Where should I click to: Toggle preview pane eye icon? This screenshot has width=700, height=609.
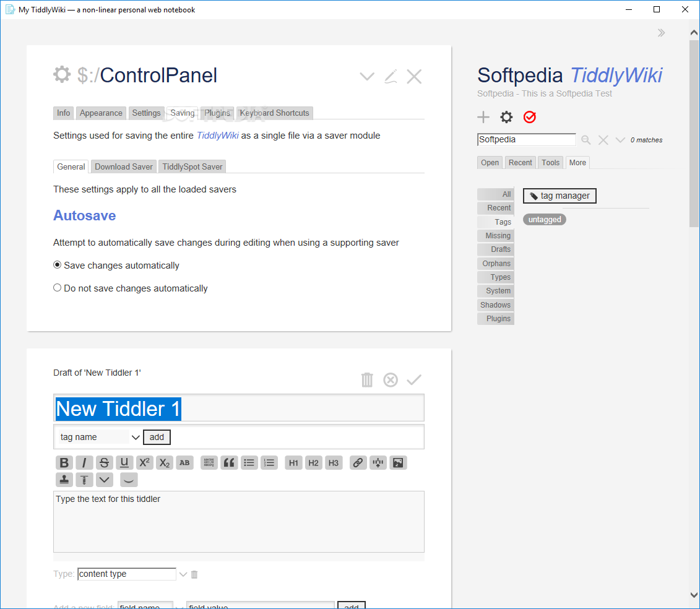129,480
